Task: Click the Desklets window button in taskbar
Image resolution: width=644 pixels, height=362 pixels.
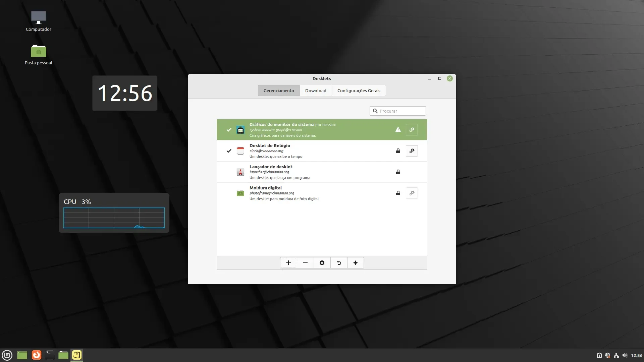Action: (x=77, y=355)
